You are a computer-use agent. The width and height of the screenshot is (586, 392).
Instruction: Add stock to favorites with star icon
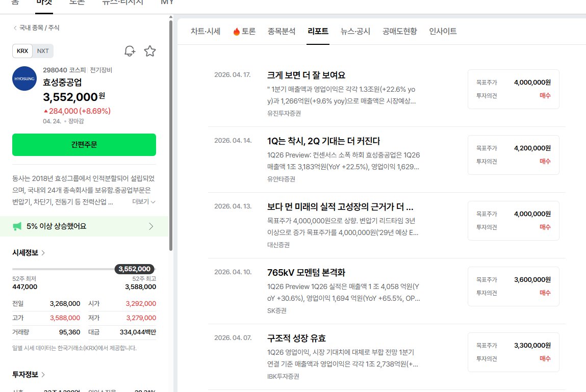(150, 51)
